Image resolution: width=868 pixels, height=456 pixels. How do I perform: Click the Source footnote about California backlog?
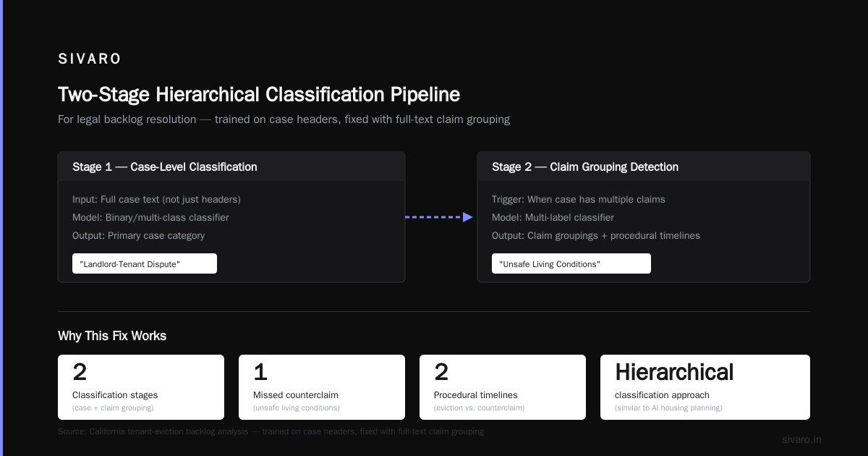point(271,431)
